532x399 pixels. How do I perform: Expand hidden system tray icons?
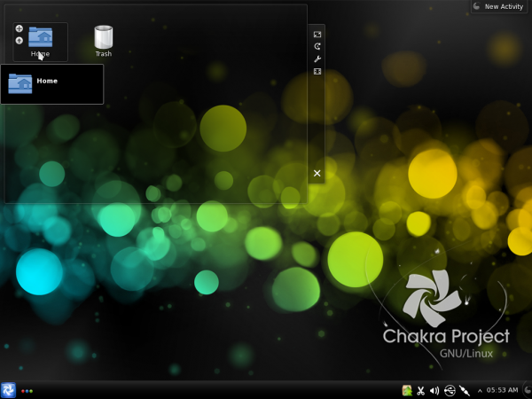coord(480,391)
